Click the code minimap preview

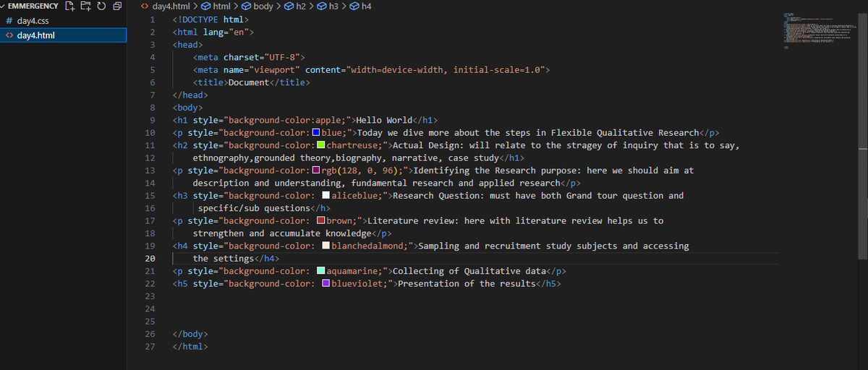pyautogui.click(x=821, y=30)
